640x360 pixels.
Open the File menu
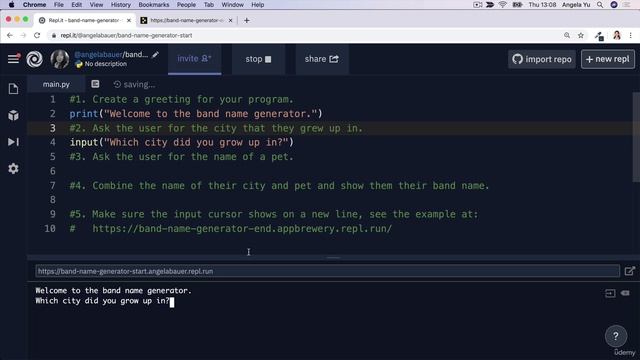(x=59, y=5)
